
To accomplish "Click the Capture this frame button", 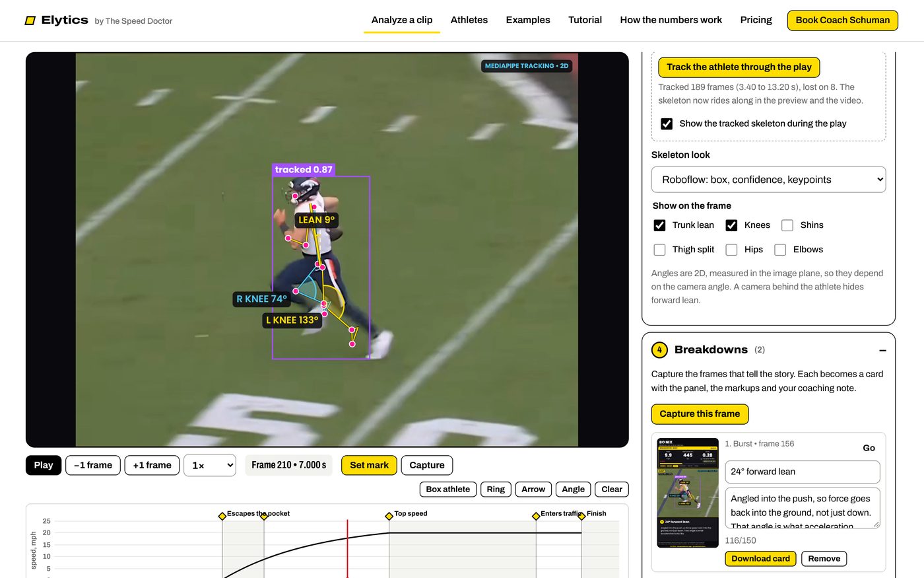I will click(x=700, y=414).
